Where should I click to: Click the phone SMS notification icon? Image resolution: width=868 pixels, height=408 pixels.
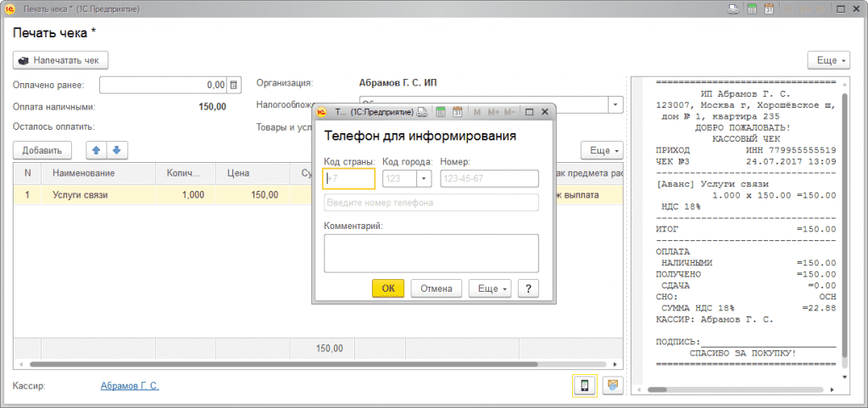(x=584, y=386)
